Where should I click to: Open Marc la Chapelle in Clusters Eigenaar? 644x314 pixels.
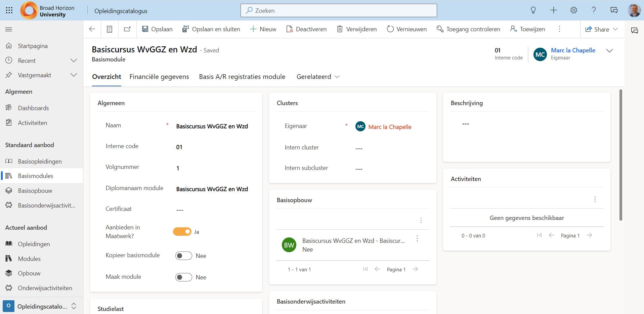(x=390, y=127)
